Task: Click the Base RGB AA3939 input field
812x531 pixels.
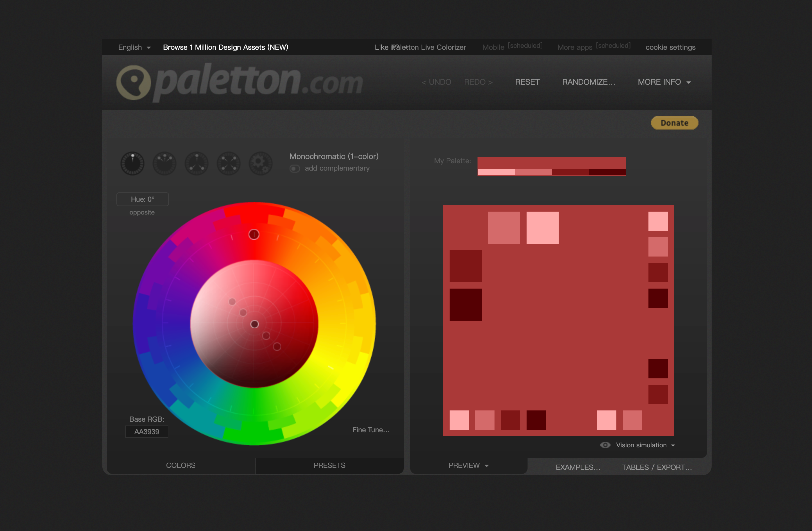Action: [147, 432]
